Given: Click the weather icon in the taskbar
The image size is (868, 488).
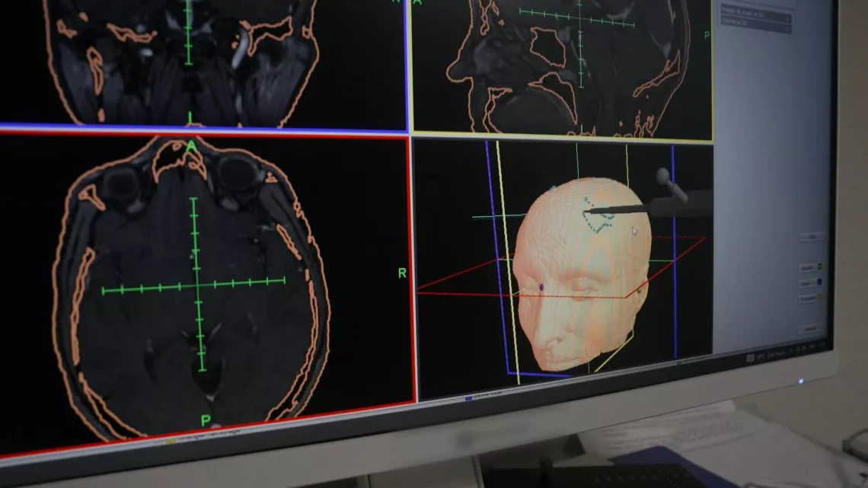Looking at the screenshot, I should pos(750,358).
